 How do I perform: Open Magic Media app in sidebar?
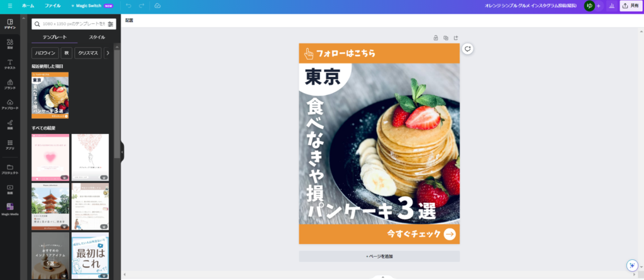[10, 210]
